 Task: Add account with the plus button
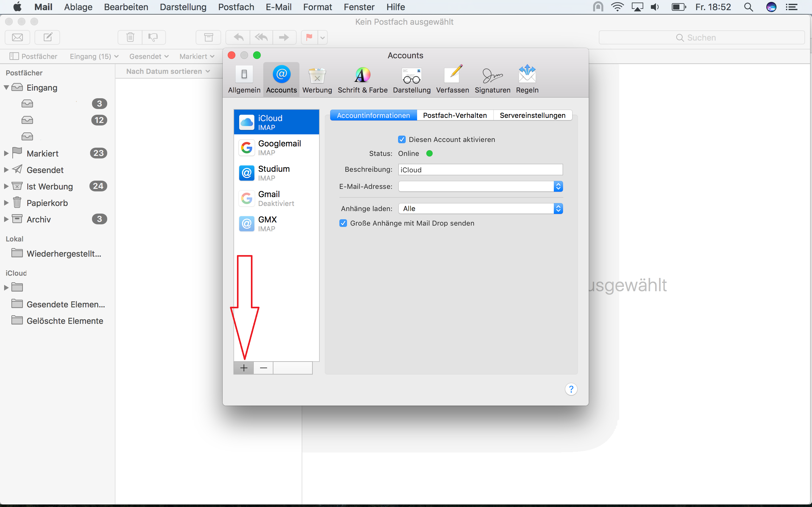(244, 368)
